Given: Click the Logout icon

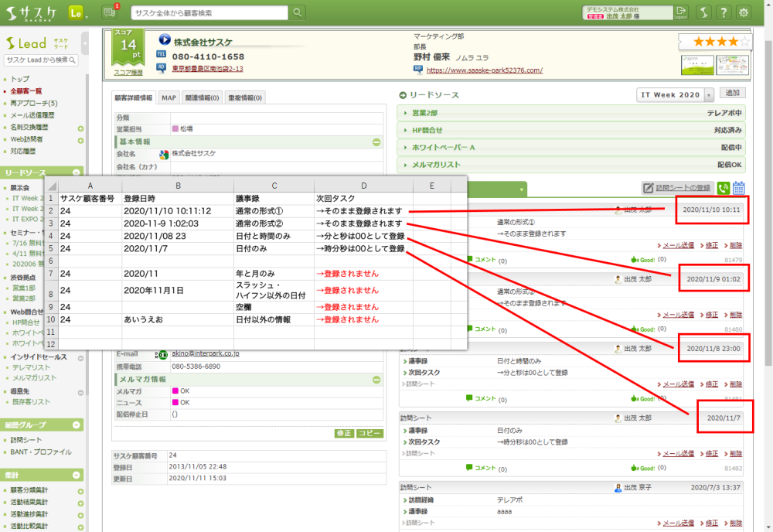Looking at the screenshot, I should (x=681, y=12).
